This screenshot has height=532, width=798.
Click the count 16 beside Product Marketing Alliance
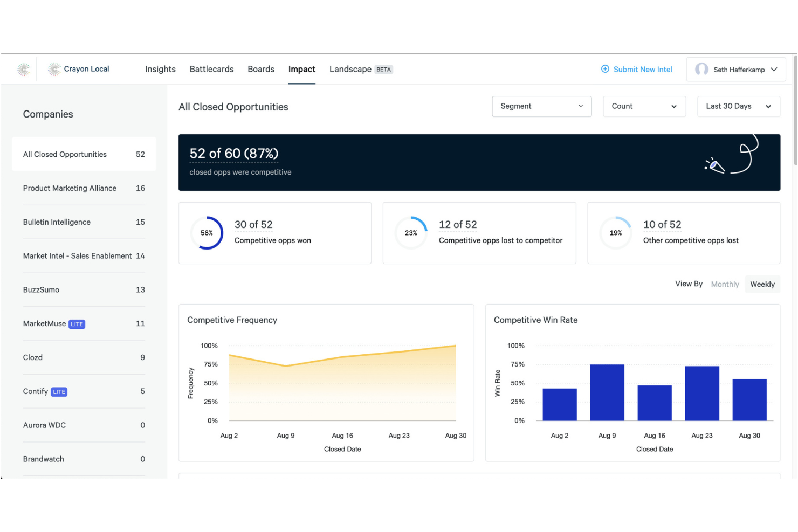click(140, 188)
